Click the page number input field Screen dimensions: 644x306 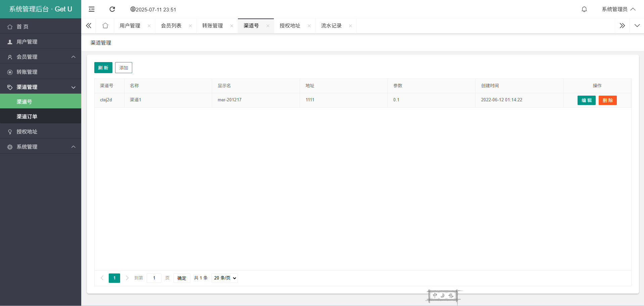point(154,278)
